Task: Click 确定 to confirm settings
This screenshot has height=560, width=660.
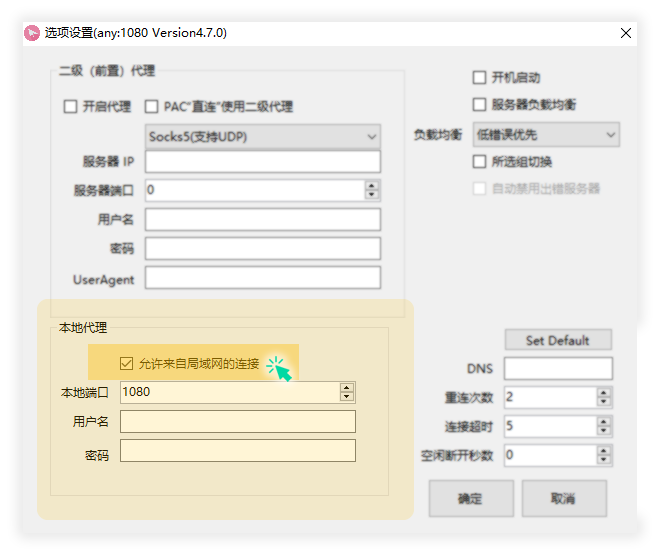Action: [x=470, y=499]
